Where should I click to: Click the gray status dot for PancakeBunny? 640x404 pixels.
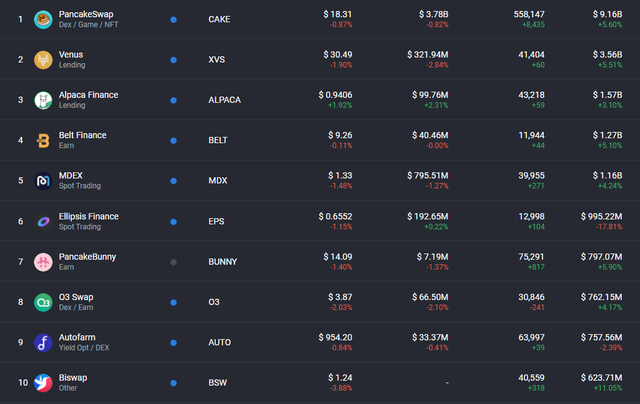pos(173,262)
